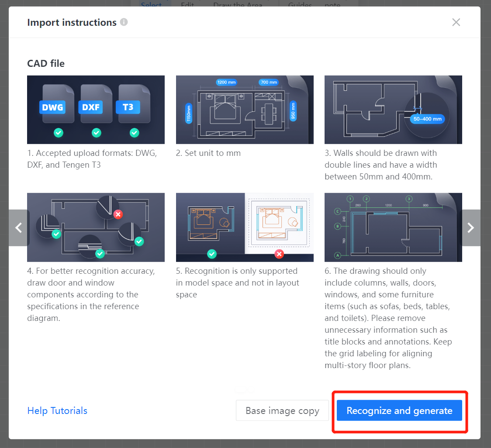Click the model space vs layout thumbnail

tap(245, 227)
